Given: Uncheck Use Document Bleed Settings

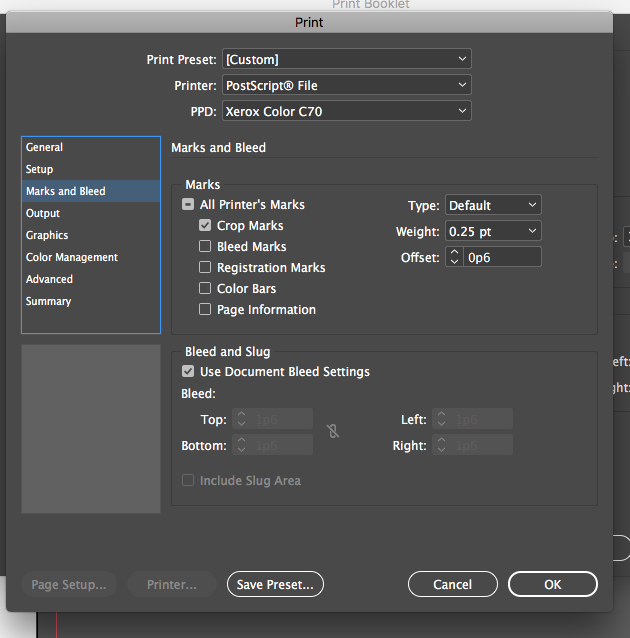Looking at the screenshot, I should 188,371.
